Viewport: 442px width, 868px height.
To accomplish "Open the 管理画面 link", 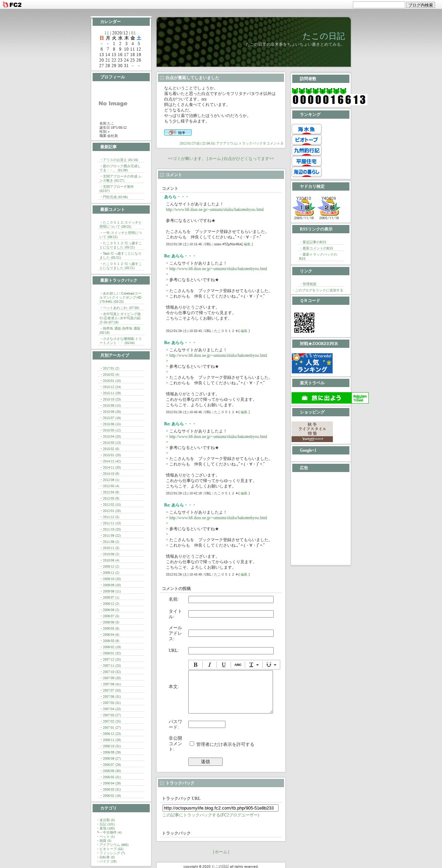I will pyautogui.click(x=309, y=284).
